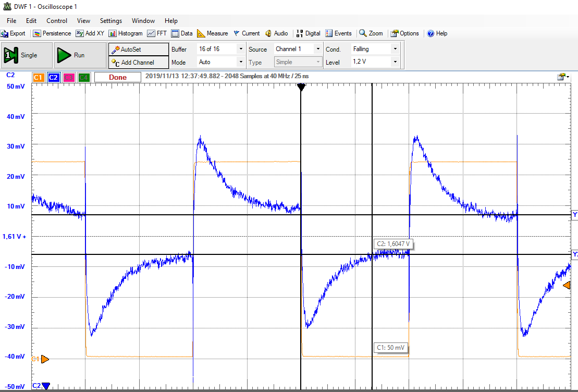Expand the Cond. Falling dropdown

(395, 49)
